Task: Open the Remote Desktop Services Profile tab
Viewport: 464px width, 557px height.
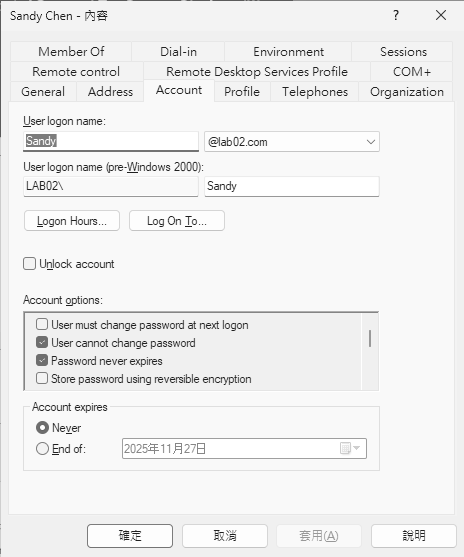Action: tap(257, 72)
